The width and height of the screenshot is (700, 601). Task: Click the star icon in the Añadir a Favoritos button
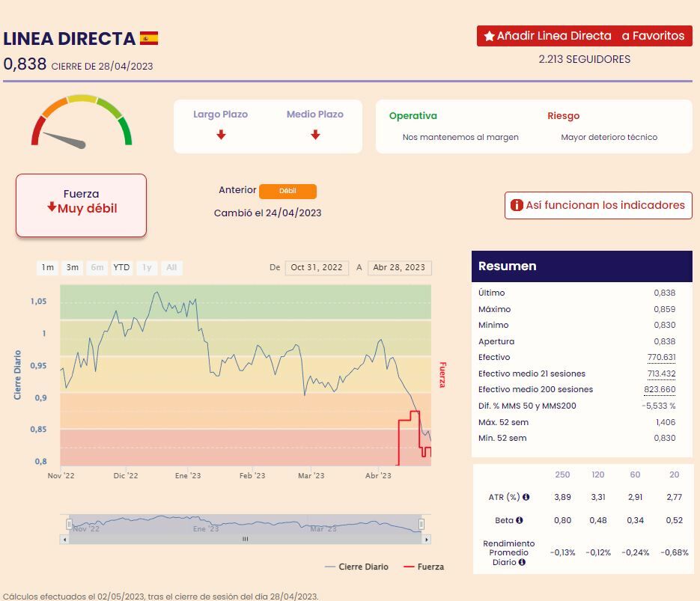click(490, 36)
